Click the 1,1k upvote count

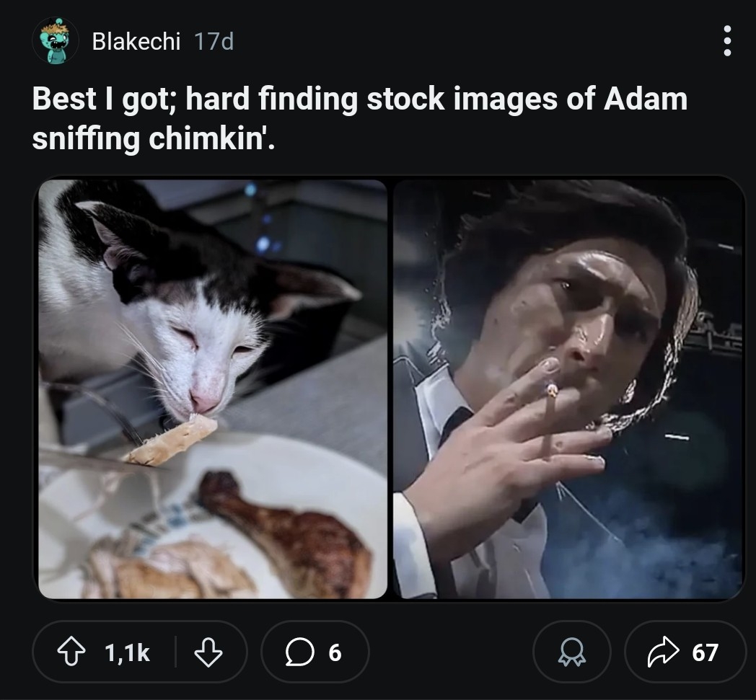127,653
